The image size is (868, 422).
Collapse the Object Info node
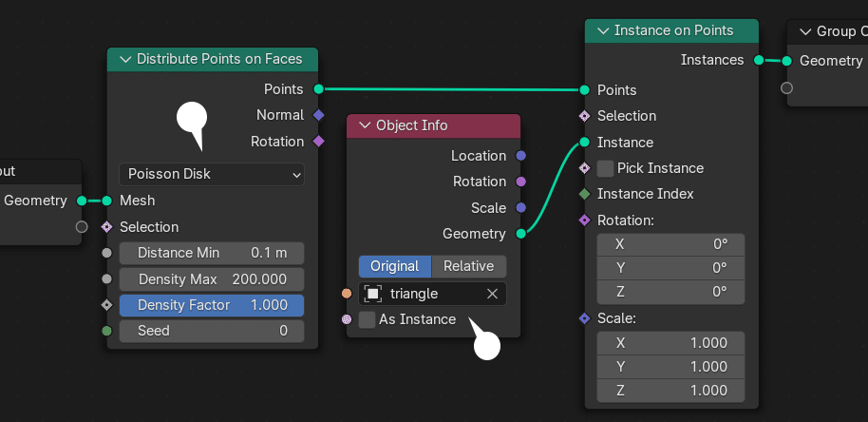363,125
